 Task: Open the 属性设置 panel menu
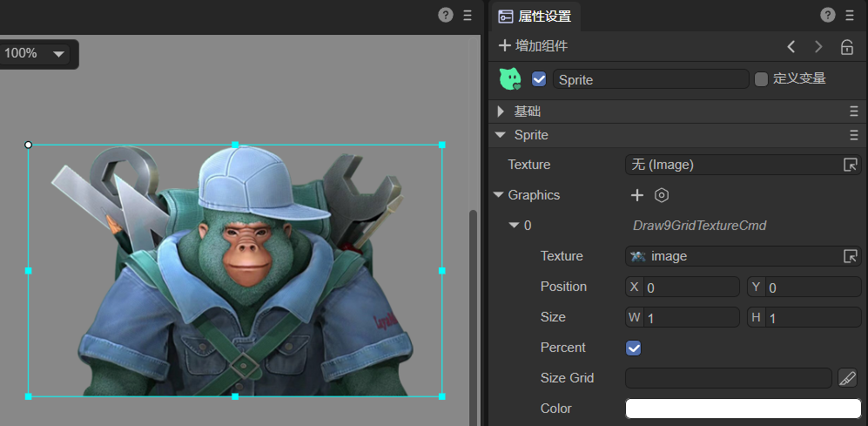(850, 15)
